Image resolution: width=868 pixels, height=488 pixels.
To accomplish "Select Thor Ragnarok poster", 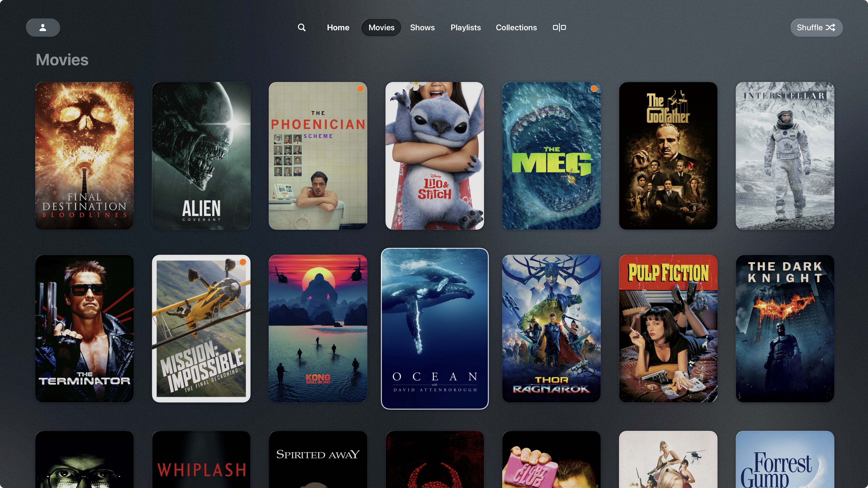I will pos(551,328).
